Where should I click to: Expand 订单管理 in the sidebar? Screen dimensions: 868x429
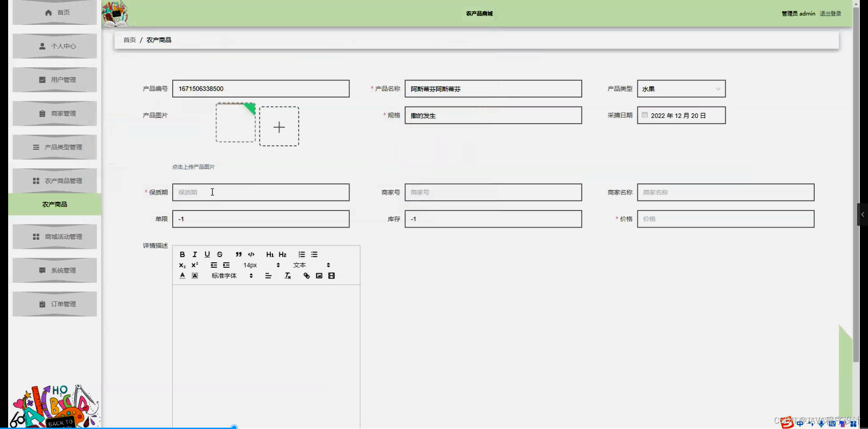55,304
